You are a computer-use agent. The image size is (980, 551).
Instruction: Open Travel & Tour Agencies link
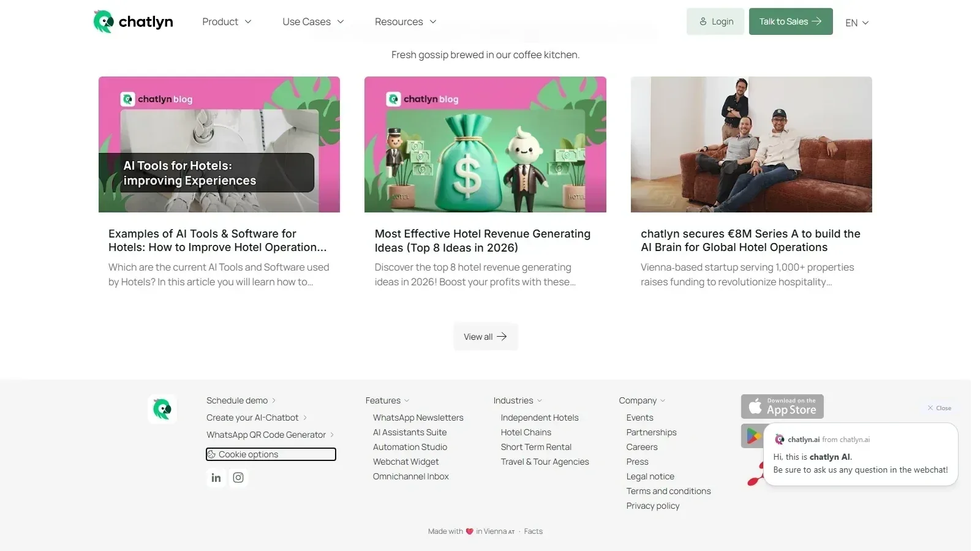point(545,462)
